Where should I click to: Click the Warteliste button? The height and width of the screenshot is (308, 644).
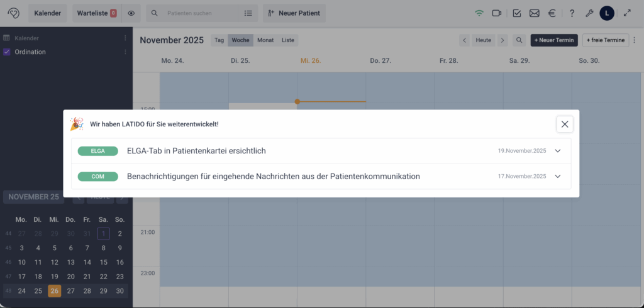95,13
